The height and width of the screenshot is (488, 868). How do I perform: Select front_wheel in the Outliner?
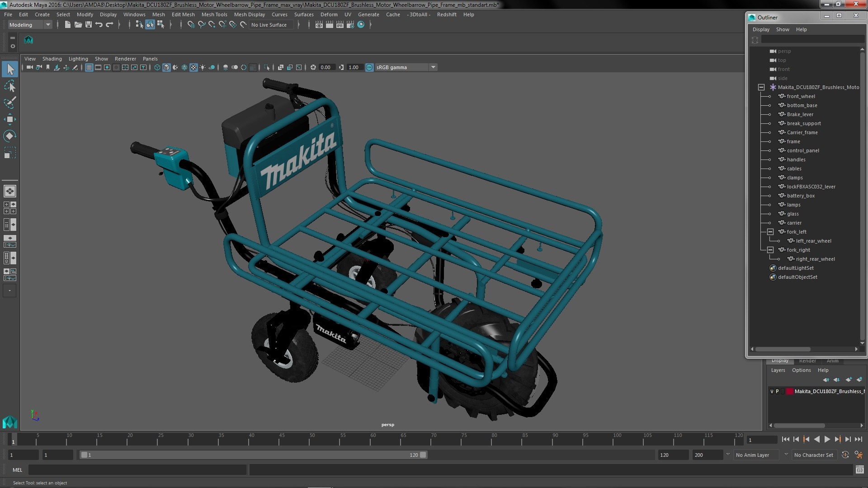pyautogui.click(x=801, y=96)
